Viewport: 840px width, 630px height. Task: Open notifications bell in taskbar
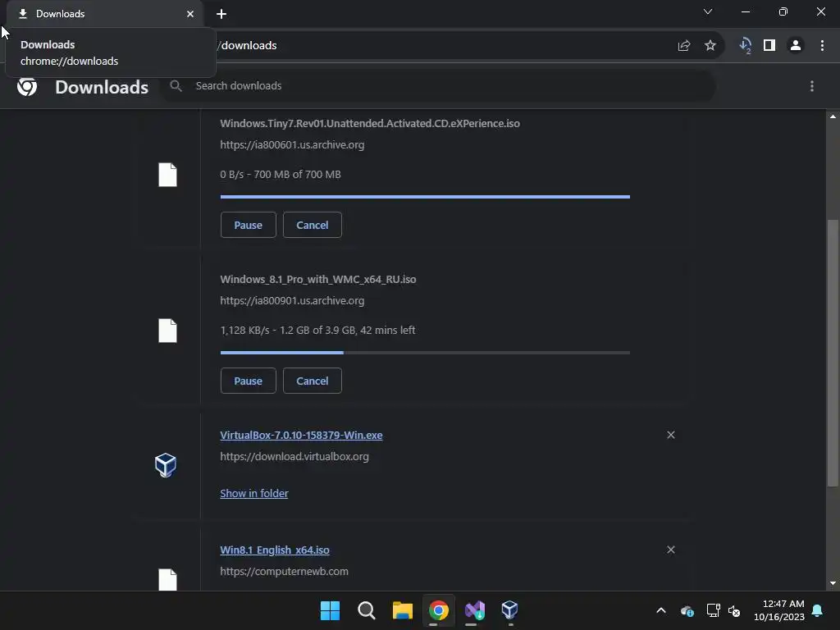point(818,610)
